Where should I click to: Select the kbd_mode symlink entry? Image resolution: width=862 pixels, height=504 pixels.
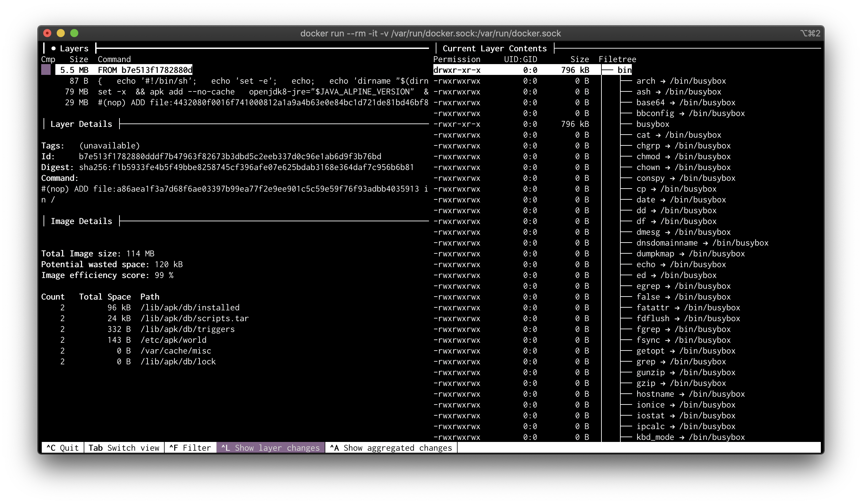(x=690, y=437)
